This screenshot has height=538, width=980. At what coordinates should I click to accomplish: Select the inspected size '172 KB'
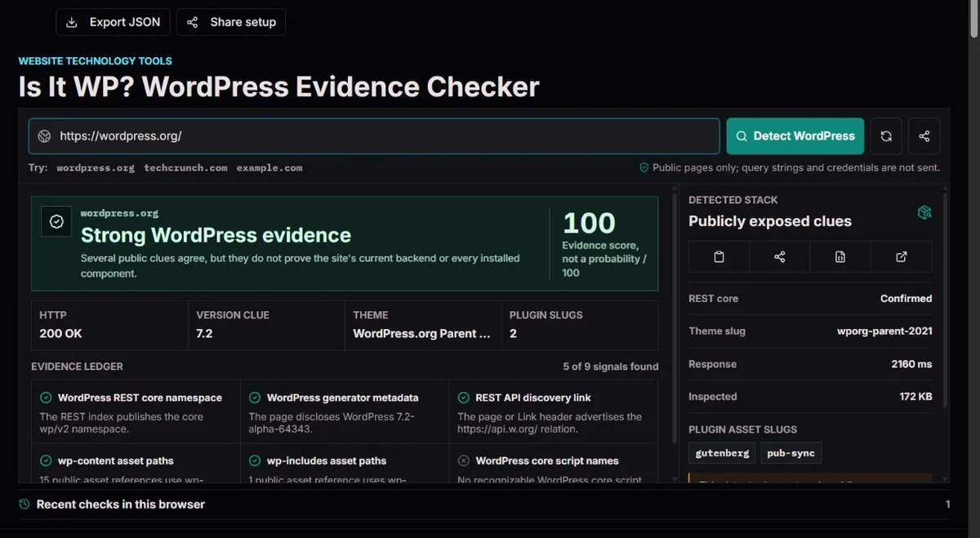915,397
